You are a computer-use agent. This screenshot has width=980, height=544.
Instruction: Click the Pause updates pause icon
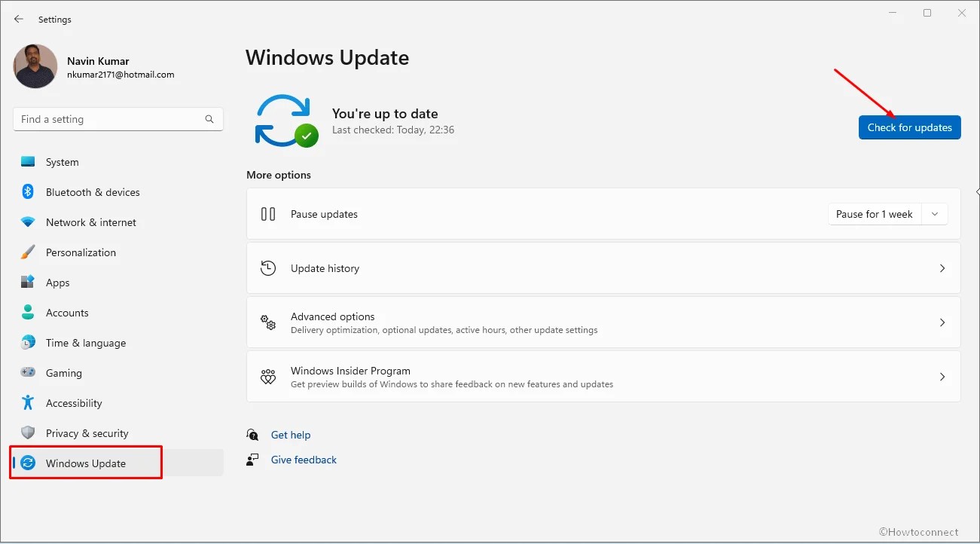(x=267, y=214)
